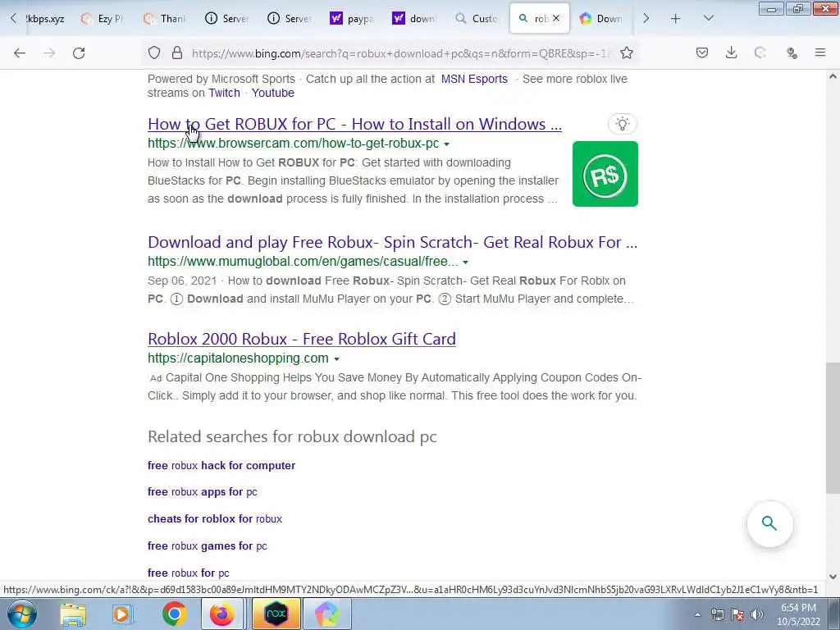
Task: Open a new browser tab
Action: pyautogui.click(x=676, y=19)
